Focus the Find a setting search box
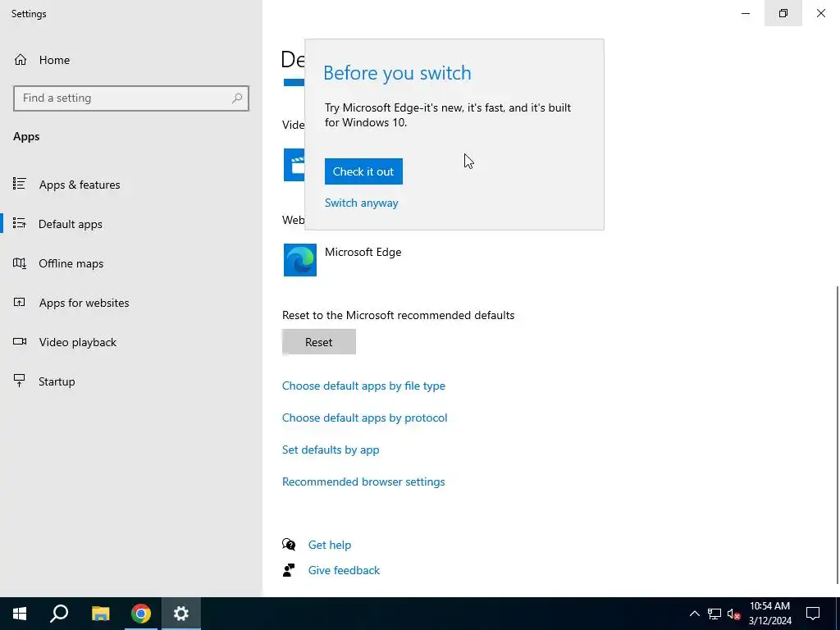 [x=130, y=98]
